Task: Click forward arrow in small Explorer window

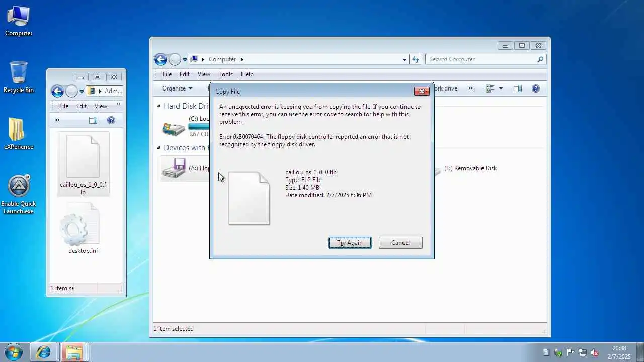Action: click(71, 91)
